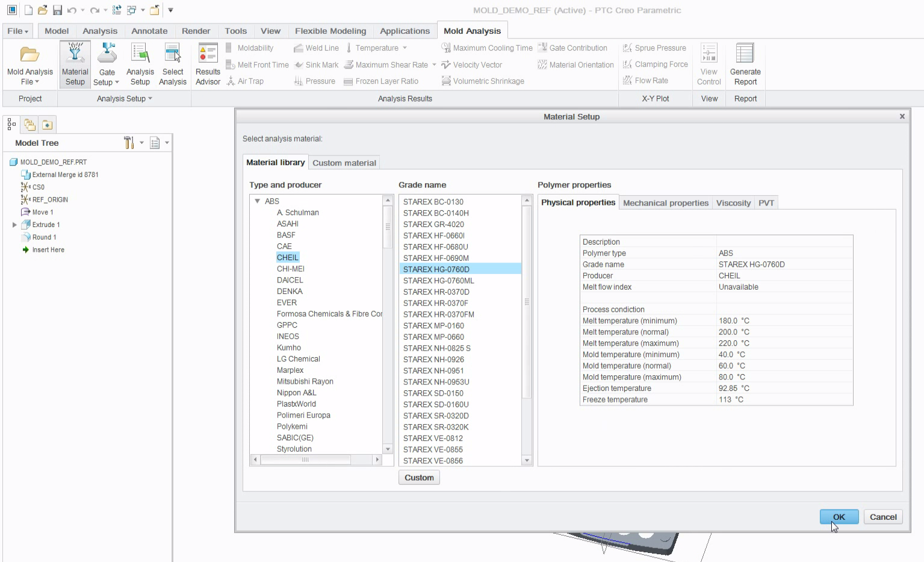Show Sink Mark result
This screenshot has height=562, width=924.
point(316,64)
